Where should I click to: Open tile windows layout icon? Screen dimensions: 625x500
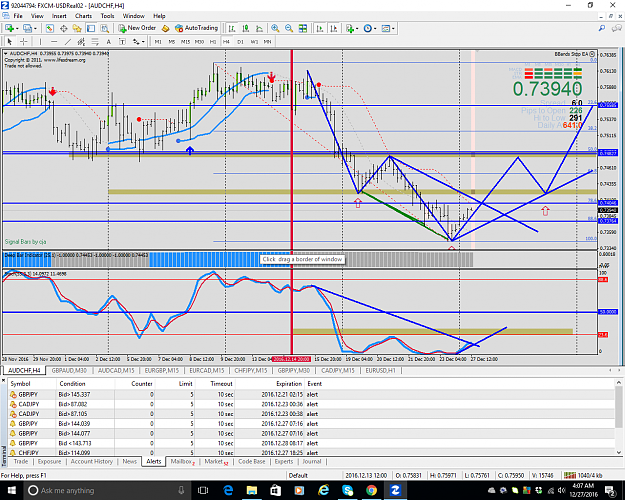pos(303,28)
